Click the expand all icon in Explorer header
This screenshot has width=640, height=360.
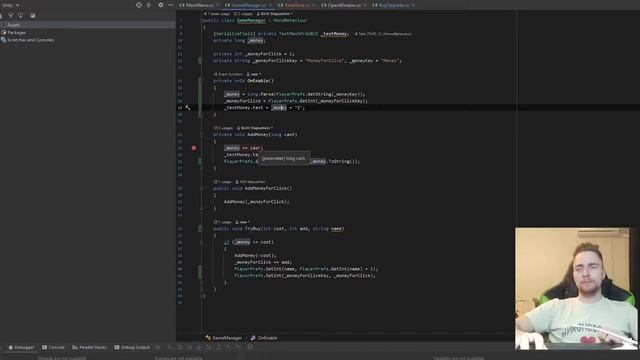click(149, 5)
